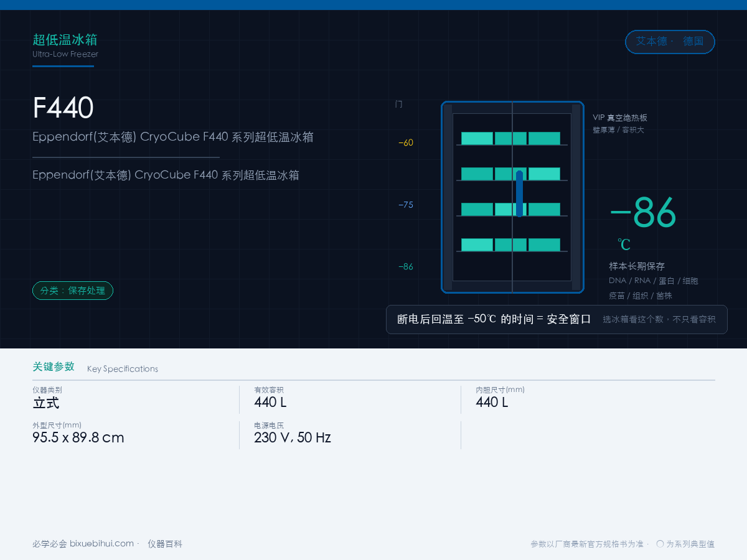This screenshot has width=747, height=560.
Task: Open the 仪器百科 footer link
Action: point(165,544)
